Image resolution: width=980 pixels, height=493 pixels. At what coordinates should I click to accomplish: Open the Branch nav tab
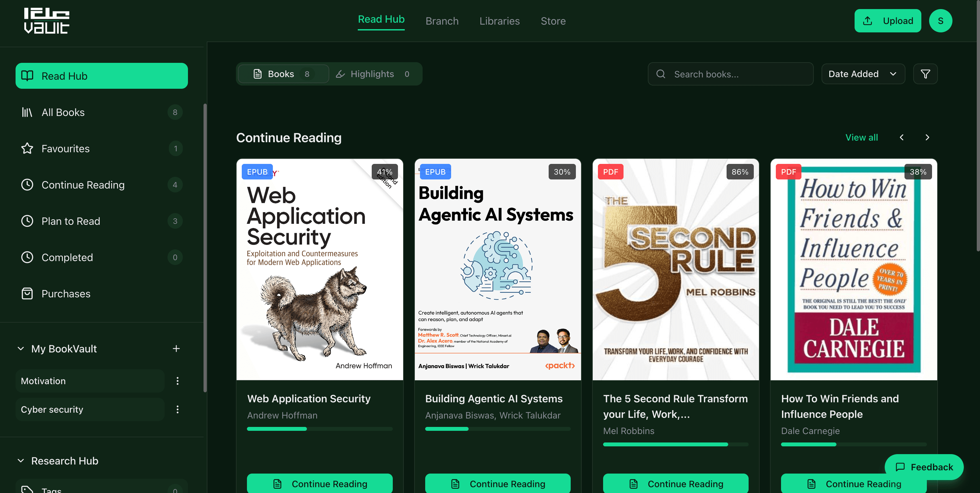point(442,21)
